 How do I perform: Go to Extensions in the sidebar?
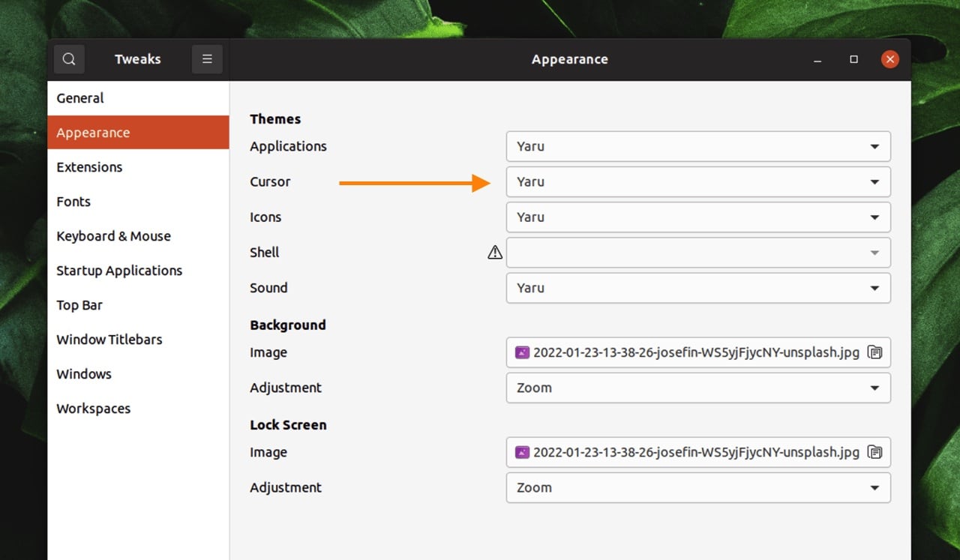138,167
